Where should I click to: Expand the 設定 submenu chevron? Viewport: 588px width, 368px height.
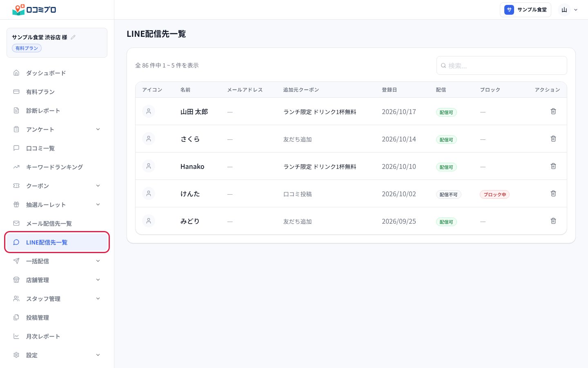click(x=98, y=355)
